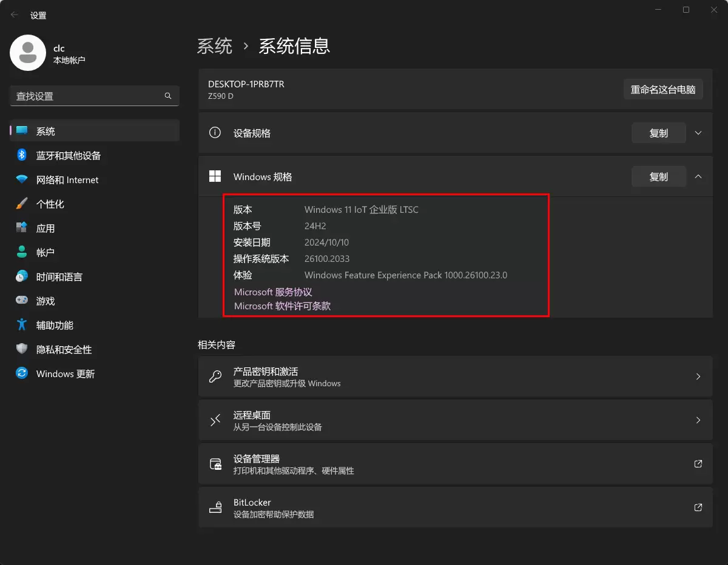The height and width of the screenshot is (565, 728).
Task: Maximize the Settings window
Action: coord(686,10)
